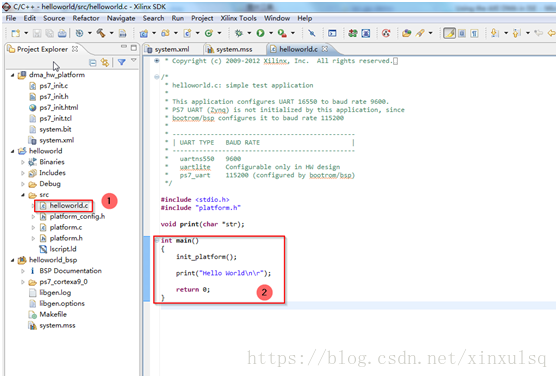This screenshot has height=378, width=558.
Task: Open the Help menu
Action: pos(305,18)
